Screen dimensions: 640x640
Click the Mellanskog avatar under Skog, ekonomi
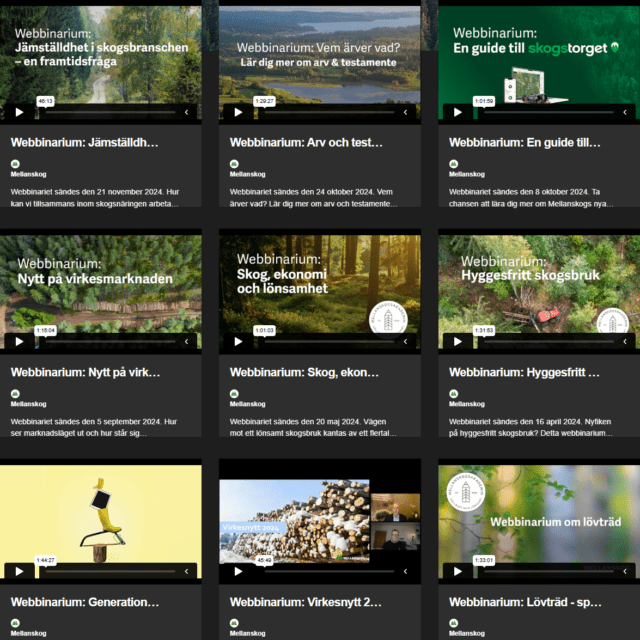coord(234,393)
